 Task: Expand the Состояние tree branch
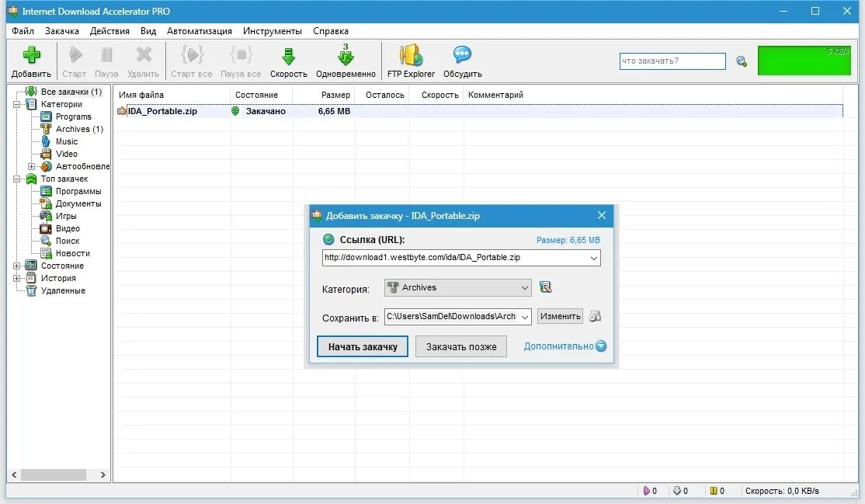point(18,265)
